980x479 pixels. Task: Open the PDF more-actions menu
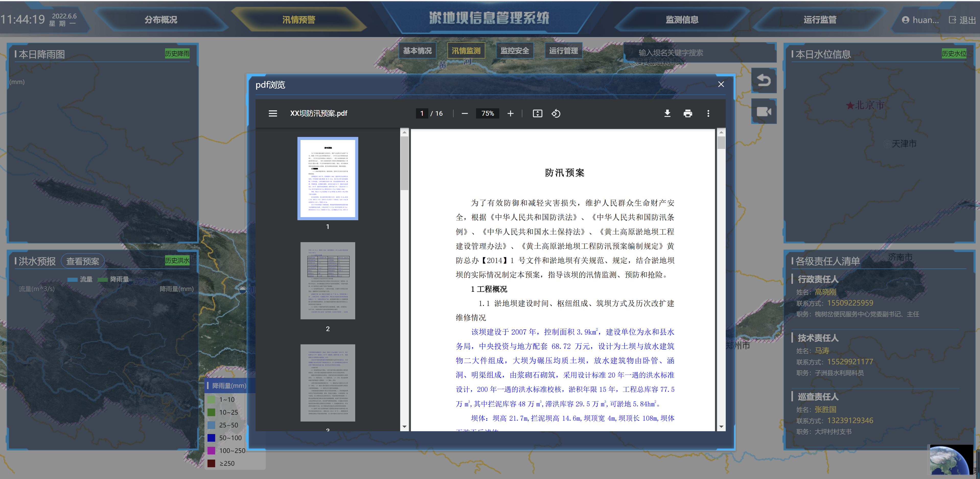click(x=708, y=113)
